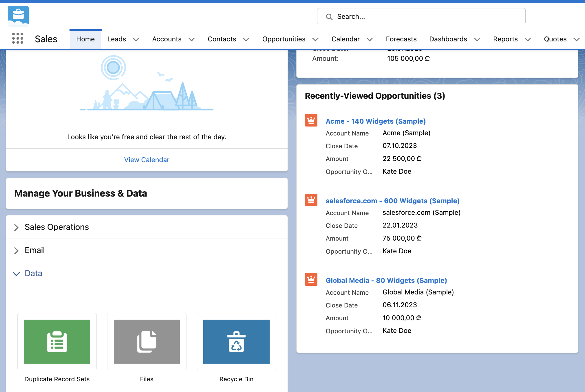Viewport: 585px width, 392px height.
Task: Expand Contacts tab dropdown arrow
Action: pos(246,39)
